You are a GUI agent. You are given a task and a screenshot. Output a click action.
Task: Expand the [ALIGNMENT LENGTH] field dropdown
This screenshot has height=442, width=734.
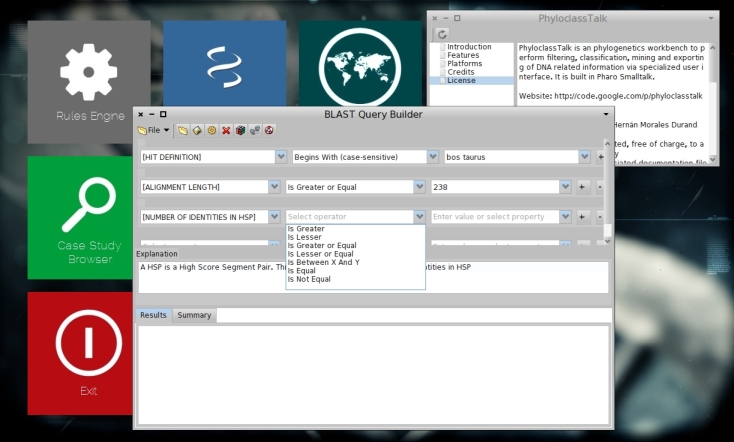[275, 187]
